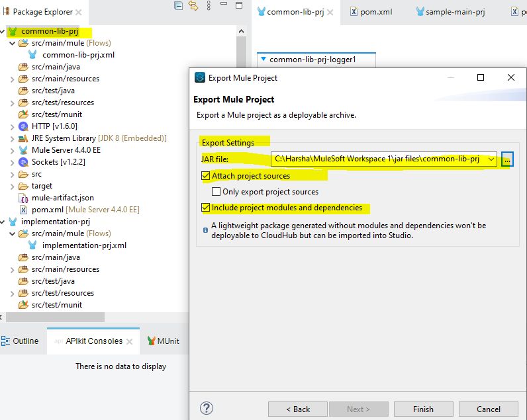Switch to pom.xml editor tab

371,12
